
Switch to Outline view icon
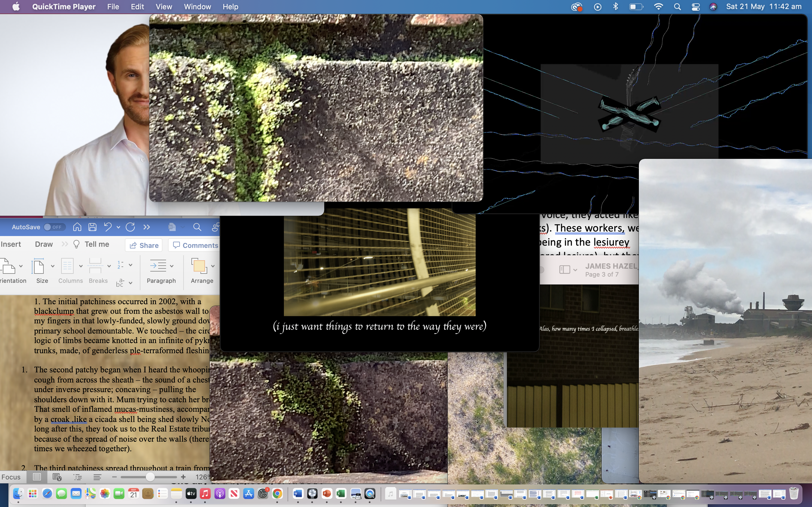(78, 477)
